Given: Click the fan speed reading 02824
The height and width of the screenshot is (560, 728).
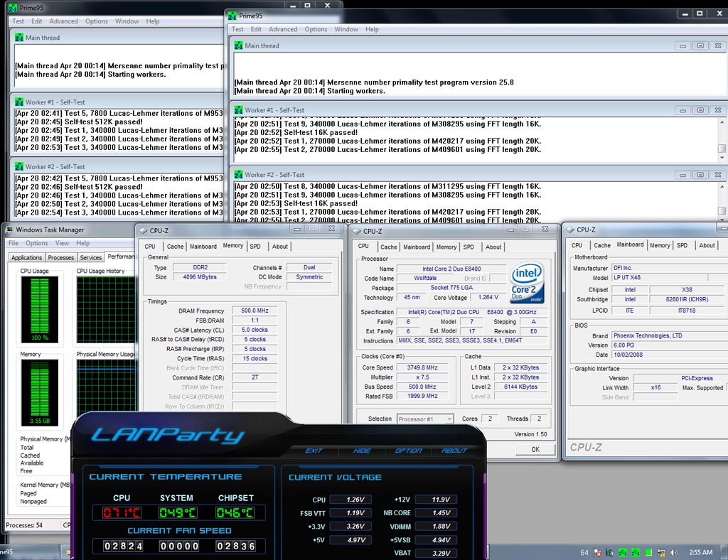Looking at the screenshot, I should tap(123, 546).
